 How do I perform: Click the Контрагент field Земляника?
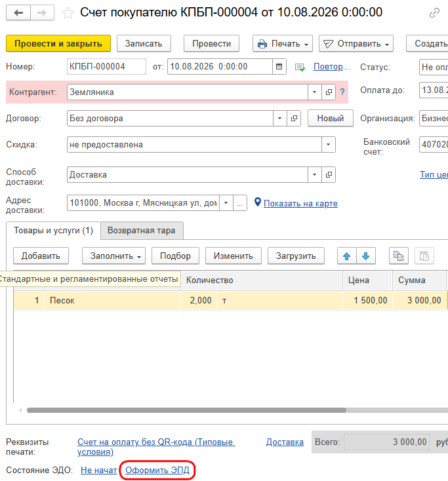(x=188, y=92)
